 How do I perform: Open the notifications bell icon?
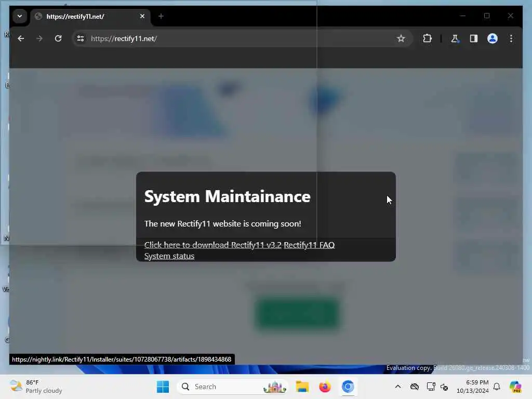(496, 387)
